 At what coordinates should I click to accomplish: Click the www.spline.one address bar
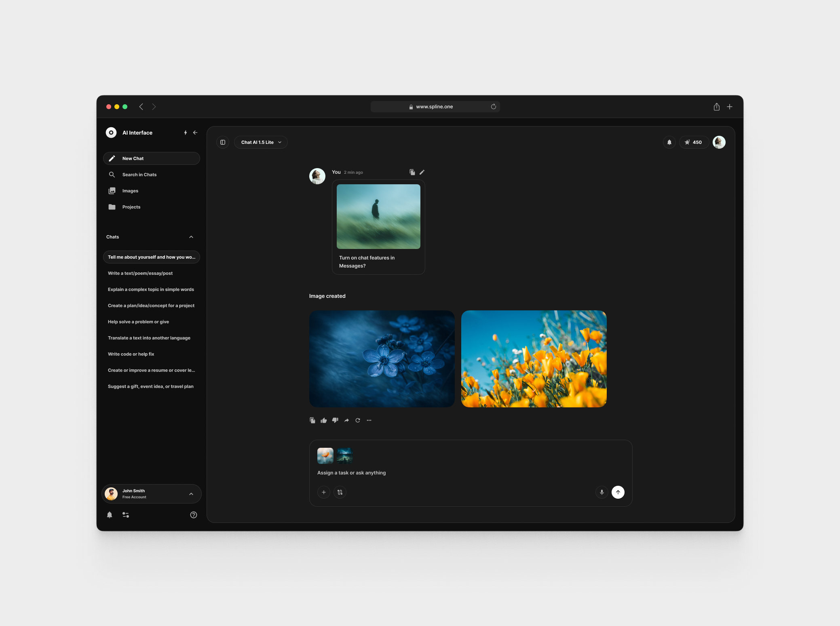(435, 107)
